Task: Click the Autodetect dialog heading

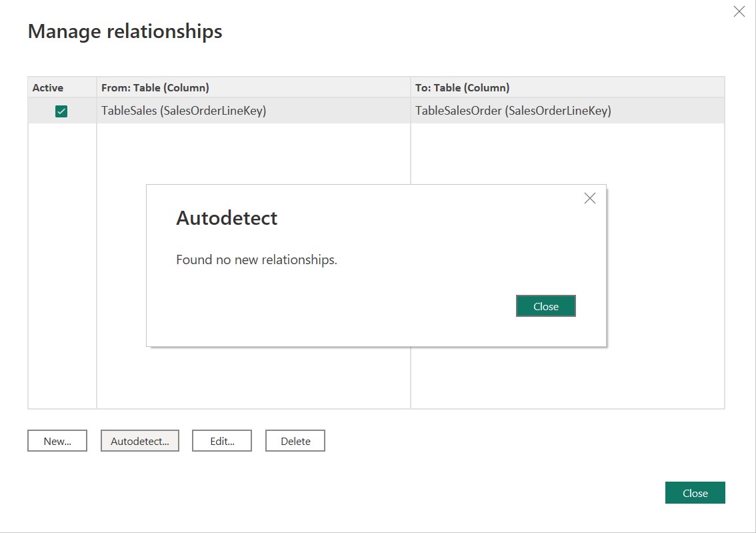Action: coord(227,218)
